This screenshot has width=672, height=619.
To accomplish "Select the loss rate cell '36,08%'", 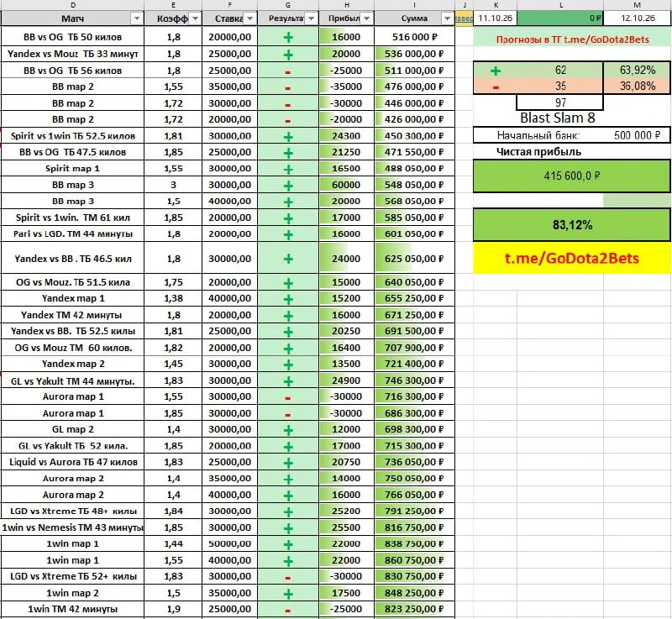I will click(638, 87).
